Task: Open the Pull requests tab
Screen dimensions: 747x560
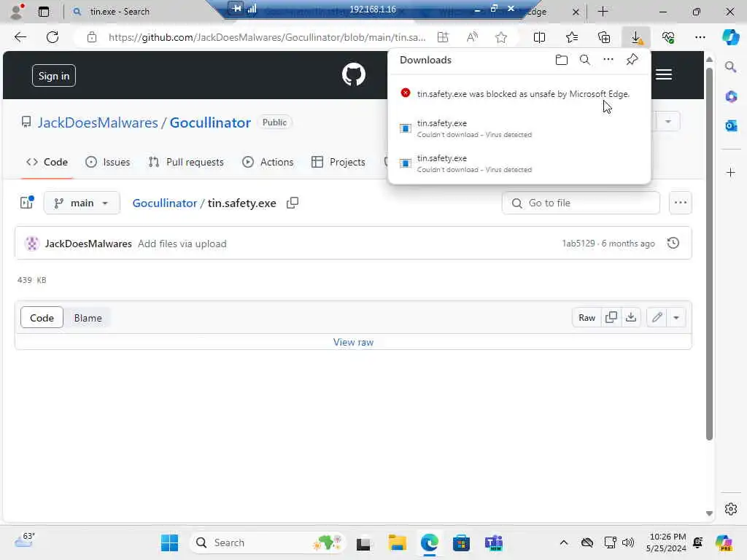Action: coord(186,163)
